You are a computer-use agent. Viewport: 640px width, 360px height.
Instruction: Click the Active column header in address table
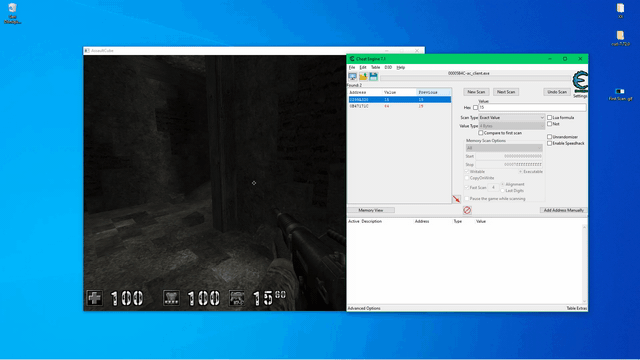click(x=353, y=221)
